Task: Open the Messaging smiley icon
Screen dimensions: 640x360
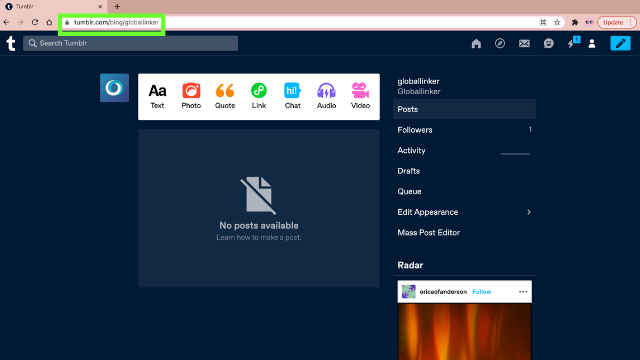Action: [x=549, y=43]
